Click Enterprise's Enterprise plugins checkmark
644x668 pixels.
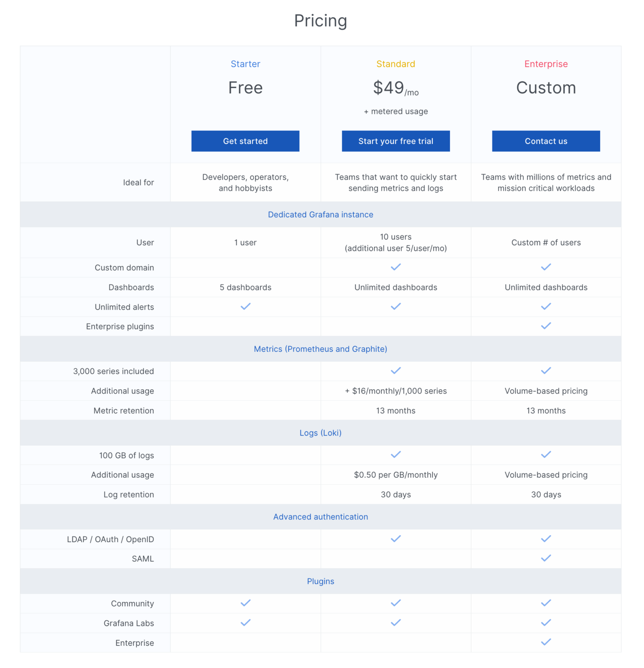[546, 326]
